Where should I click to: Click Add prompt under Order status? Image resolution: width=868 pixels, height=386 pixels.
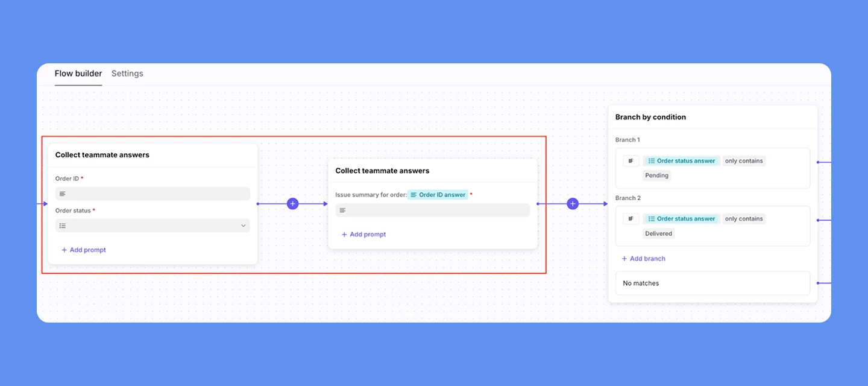pyautogui.click(x=83, y=249)
